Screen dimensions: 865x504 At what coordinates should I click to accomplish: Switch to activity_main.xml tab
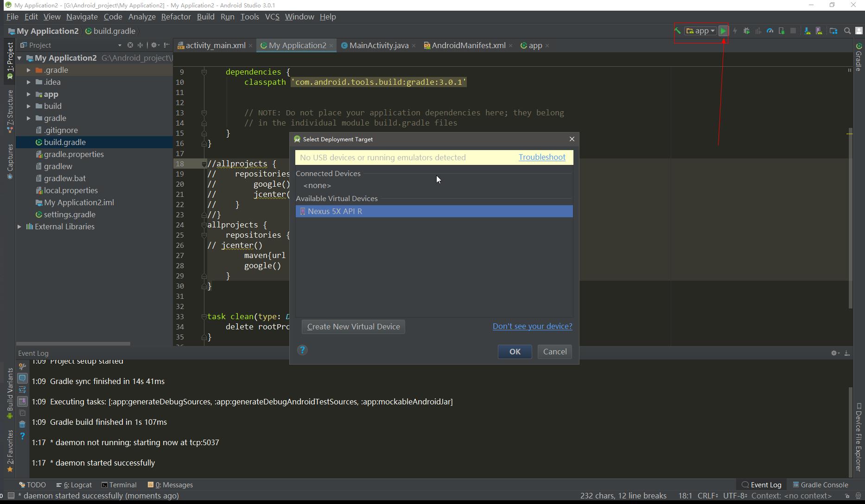tap(215, 45)
